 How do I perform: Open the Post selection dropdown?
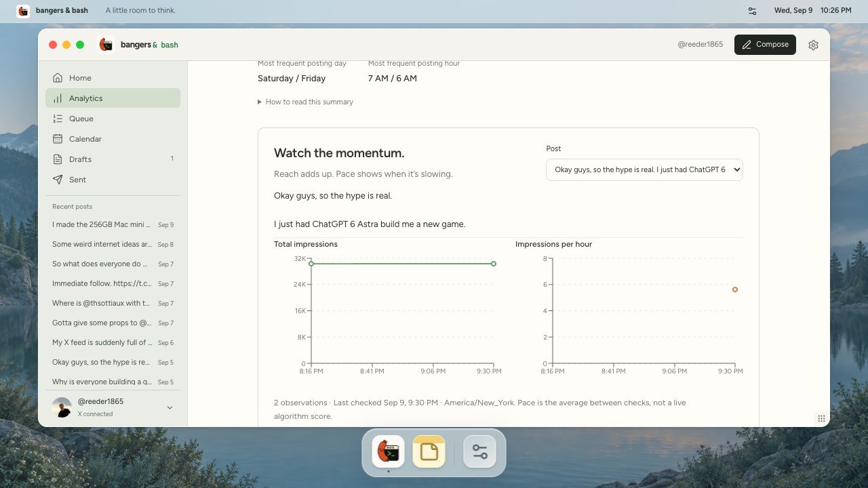pos(644,169)
